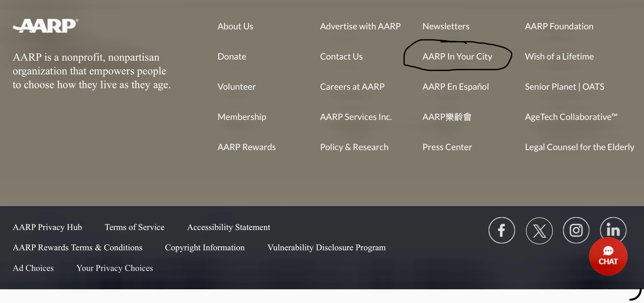Viewport: 644px width, 303px height.
Task: Select Legal Counsel for the Elderly
Action: click(x=579, y=147)
